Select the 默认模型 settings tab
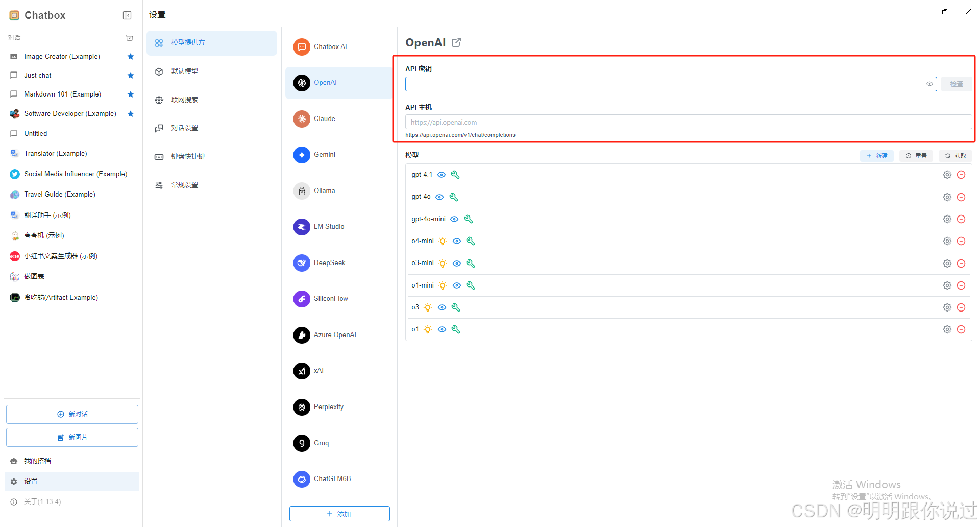The image size is (980, 527). coord(212,71)
